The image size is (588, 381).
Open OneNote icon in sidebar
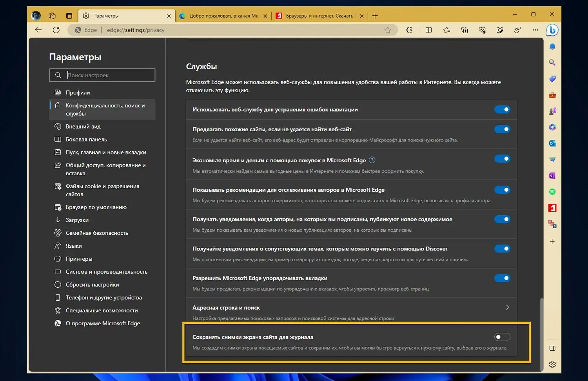[x=552, y=176]
